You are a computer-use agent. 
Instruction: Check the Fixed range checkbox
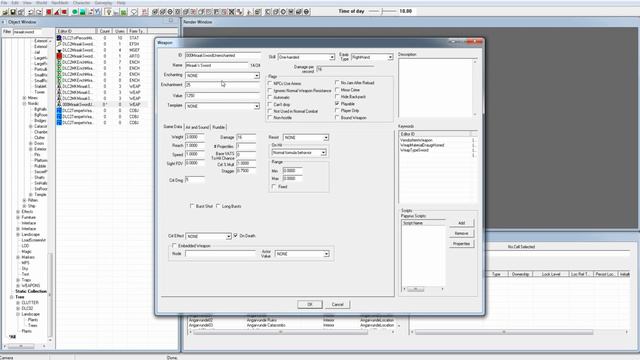pos(274,187)
